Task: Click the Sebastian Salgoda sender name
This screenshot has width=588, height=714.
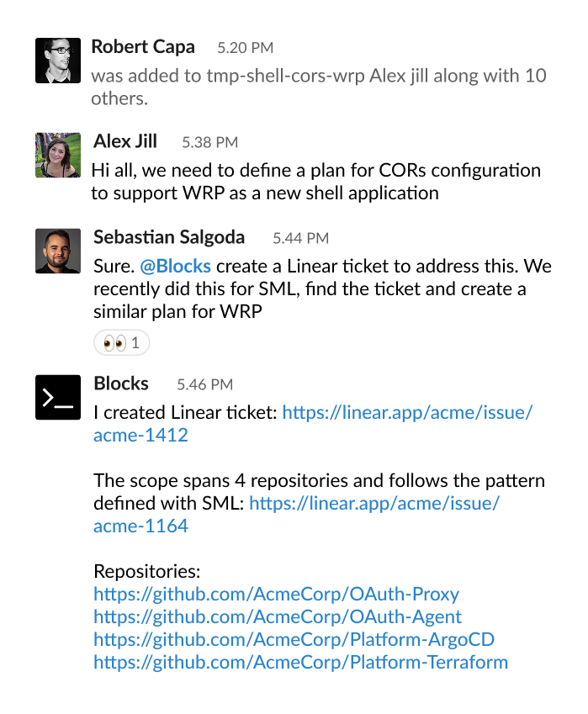Action: coord(169,237)
